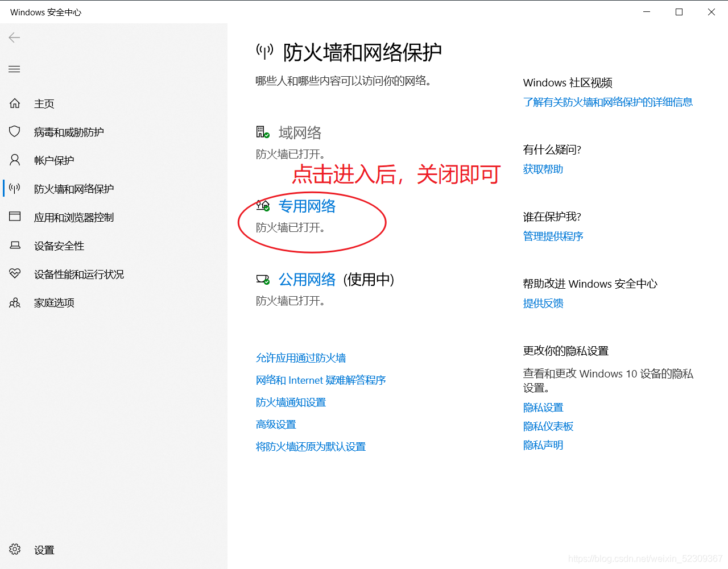Click the heart icon for 设备性能和运行状况
This screenshot has height=569, width=728.
click(15, 273)
